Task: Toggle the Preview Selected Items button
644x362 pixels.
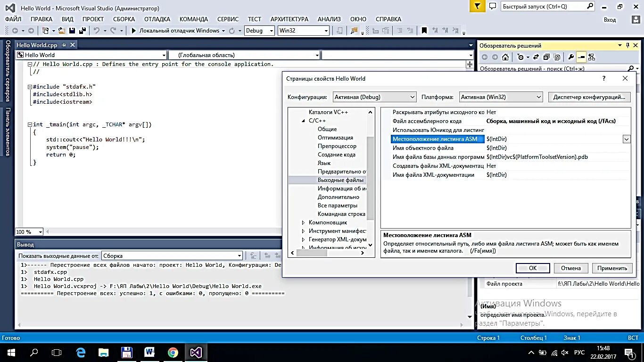Action: [x=581, y=57]
